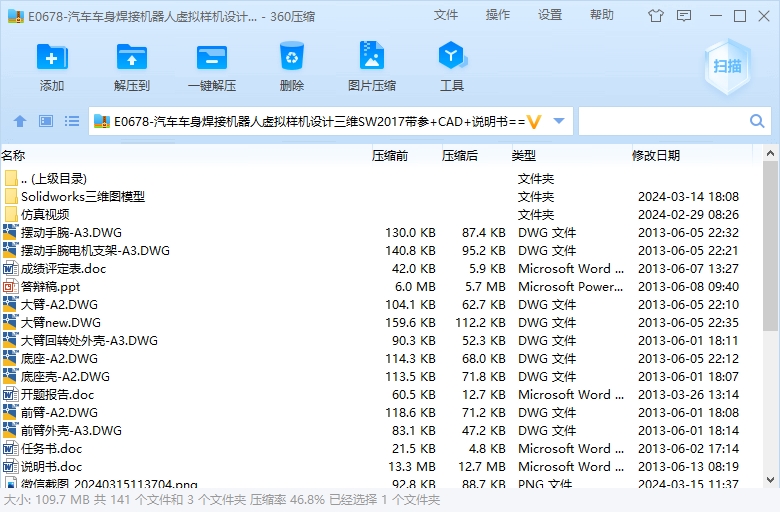Click the 扫描 (Scan) hexagon button
This screenshot has width=780, height=512.
click(x=727, y=66)
